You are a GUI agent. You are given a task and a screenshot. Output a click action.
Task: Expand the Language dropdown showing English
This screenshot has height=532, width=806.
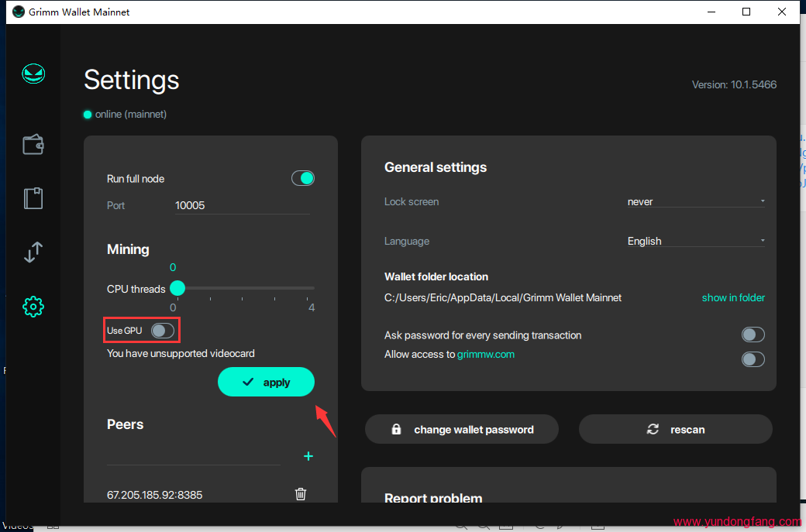click(695, 241)
